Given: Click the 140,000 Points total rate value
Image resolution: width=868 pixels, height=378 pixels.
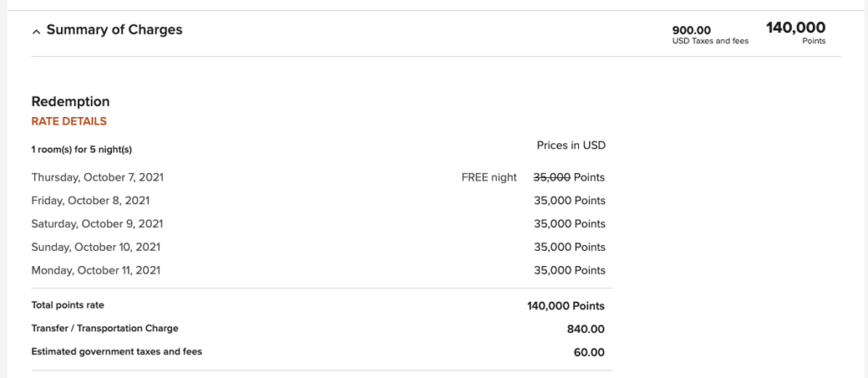Looking at the screenshot, I should pyautogui.click(x=565, y=306).
